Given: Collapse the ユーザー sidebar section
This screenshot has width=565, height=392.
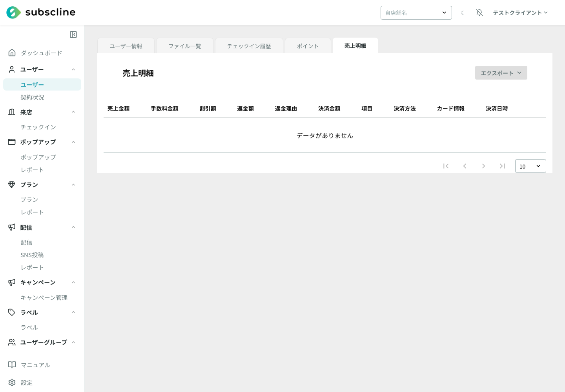Looking at the screenshot, I should (73, 69).
